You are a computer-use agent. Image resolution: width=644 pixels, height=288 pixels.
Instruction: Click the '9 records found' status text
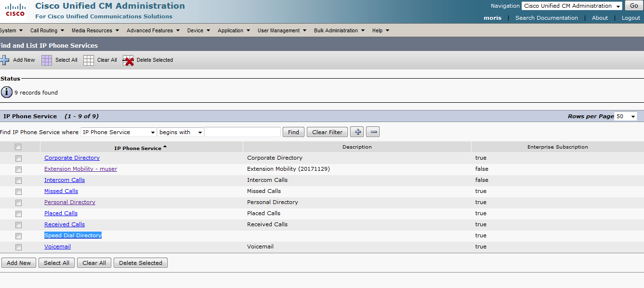click(36, 93)
